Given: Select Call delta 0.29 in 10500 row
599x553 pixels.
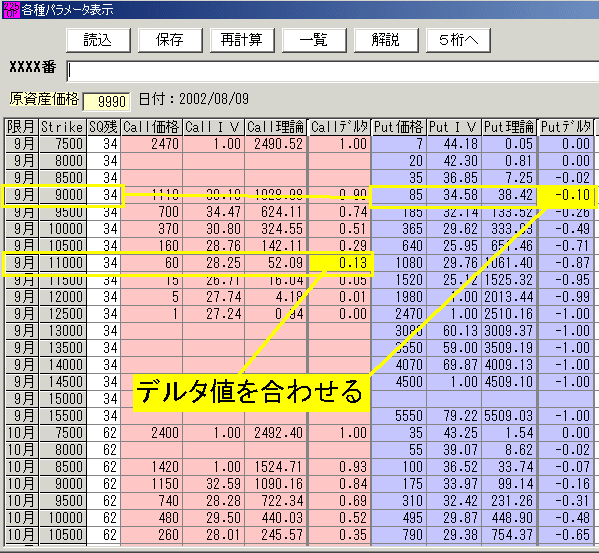Looking at the screenshot, I should tap(339, 246).
